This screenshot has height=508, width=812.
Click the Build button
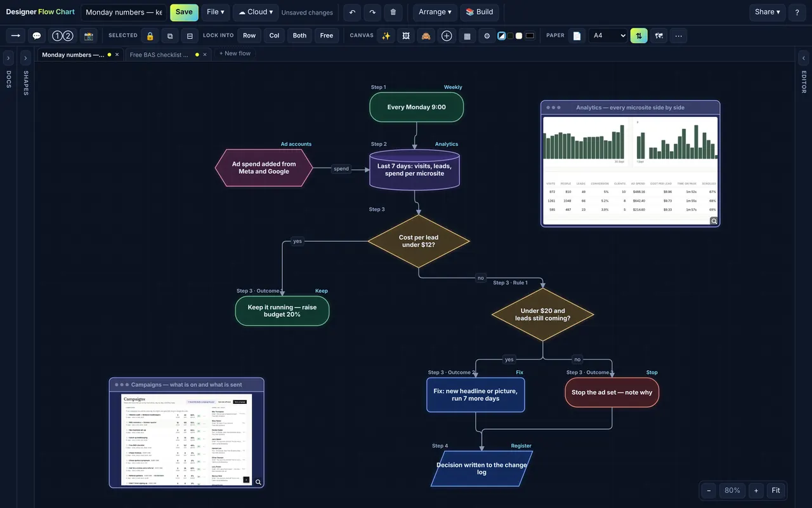(479, 12)
